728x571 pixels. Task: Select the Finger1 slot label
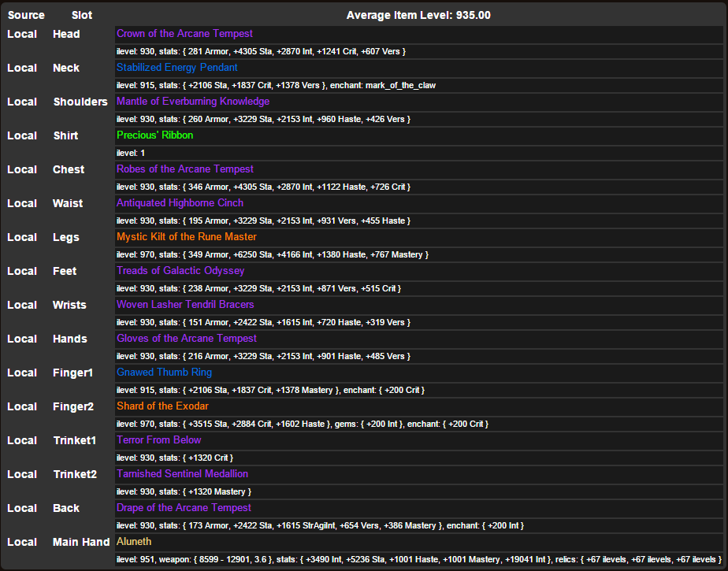[x=73, y=373]
